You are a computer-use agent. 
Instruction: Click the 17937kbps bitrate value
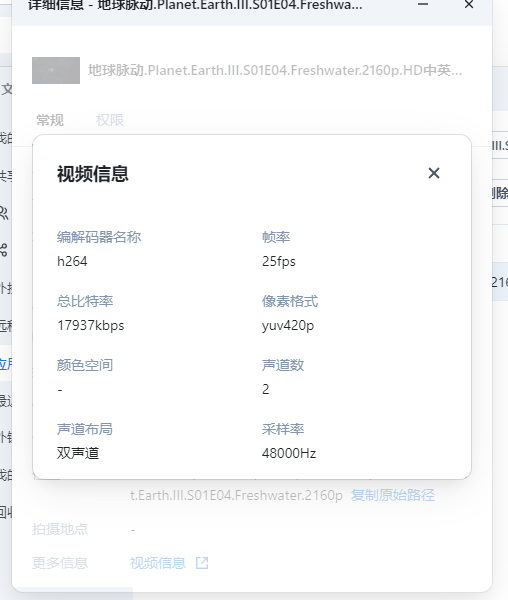(x=91, y=325)
